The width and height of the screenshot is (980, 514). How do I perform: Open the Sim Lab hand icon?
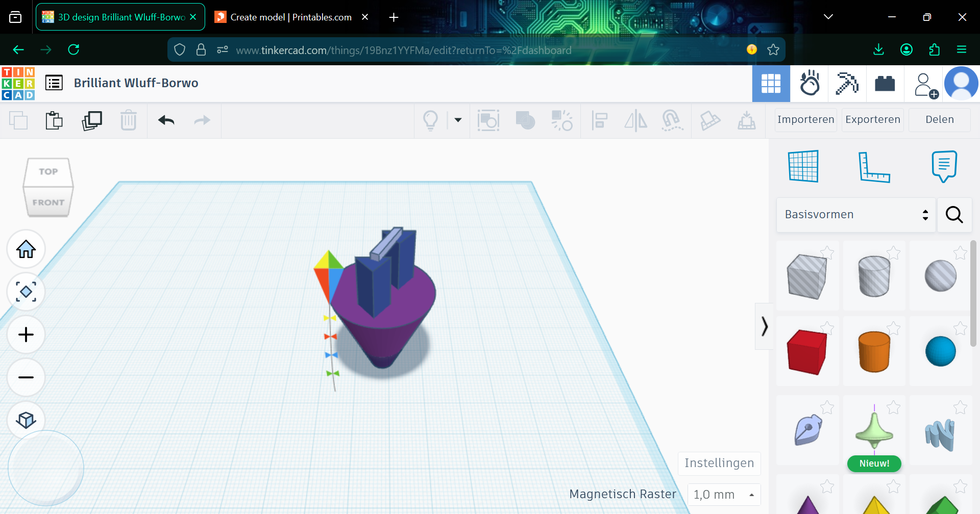coord(810,84)
